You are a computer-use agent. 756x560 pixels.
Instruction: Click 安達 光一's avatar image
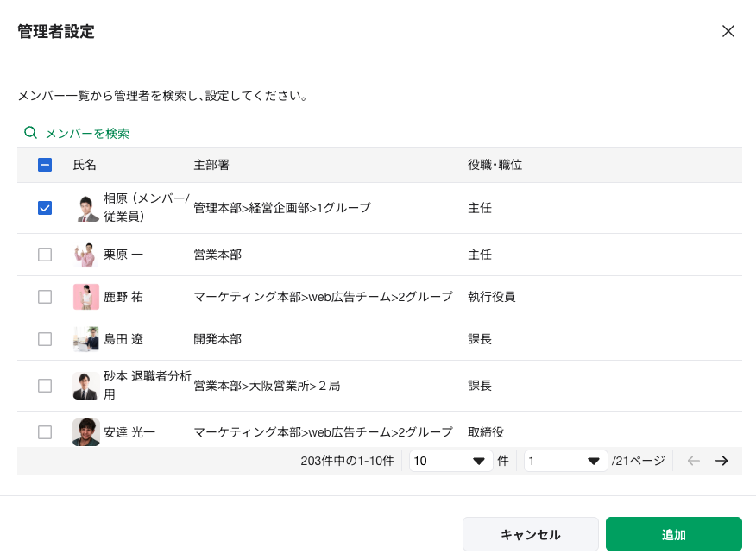pyautogui.click(x=86, y=431)
